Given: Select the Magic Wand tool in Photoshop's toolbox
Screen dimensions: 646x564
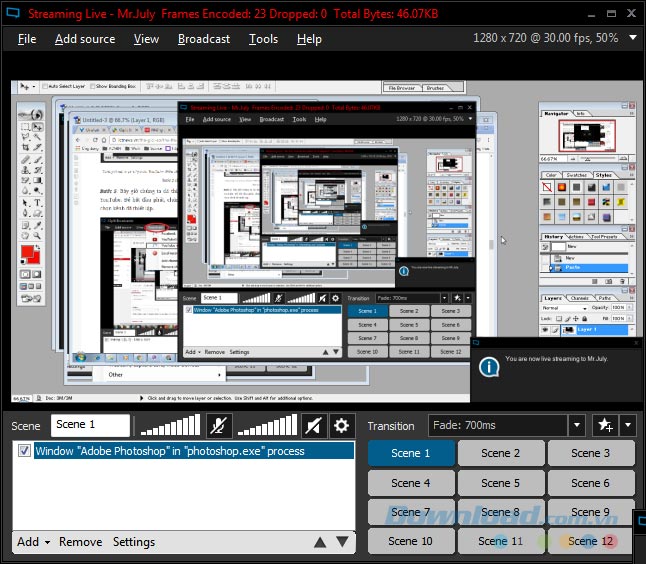Looking at the screenshot, I should click(x=37, y=137).
